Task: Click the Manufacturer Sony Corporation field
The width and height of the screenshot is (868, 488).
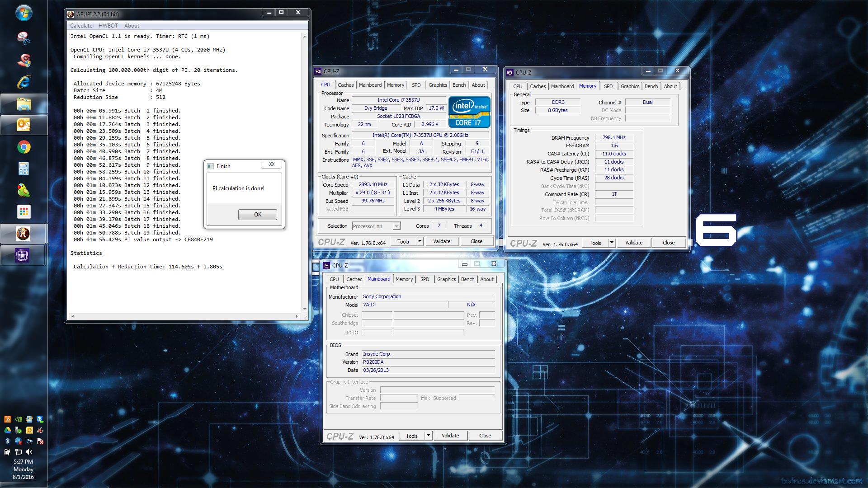Action: [428, 297]
